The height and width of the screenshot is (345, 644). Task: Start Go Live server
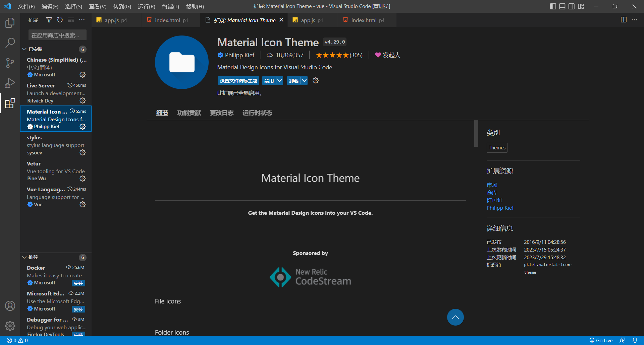[601, 340]
